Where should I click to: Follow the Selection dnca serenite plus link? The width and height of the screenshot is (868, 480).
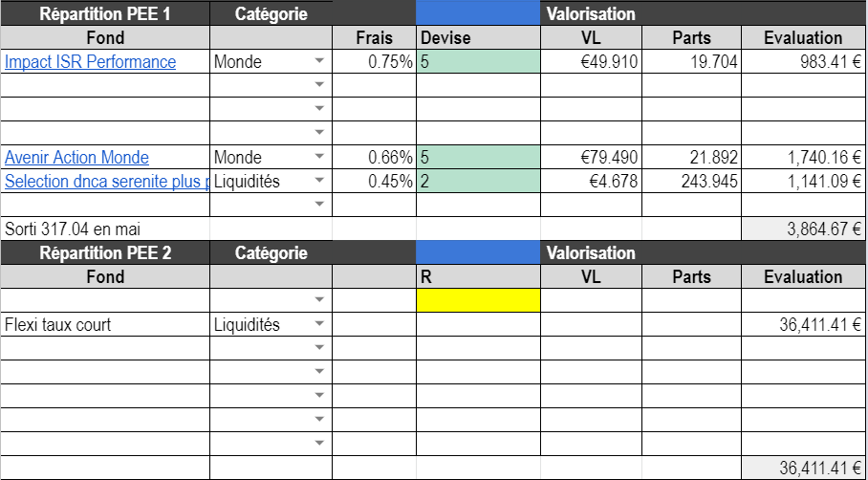tap(105, 182)
